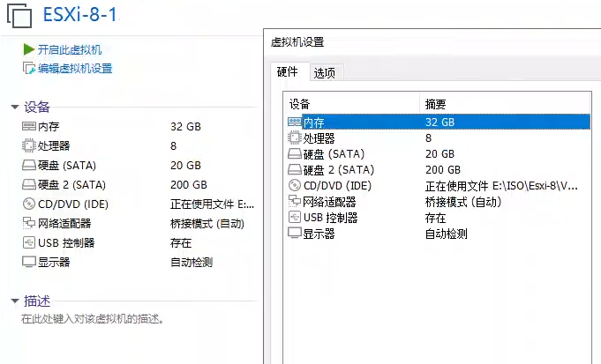
Task: Click the ESXi-8-1 title text
Action: point(80,15)
